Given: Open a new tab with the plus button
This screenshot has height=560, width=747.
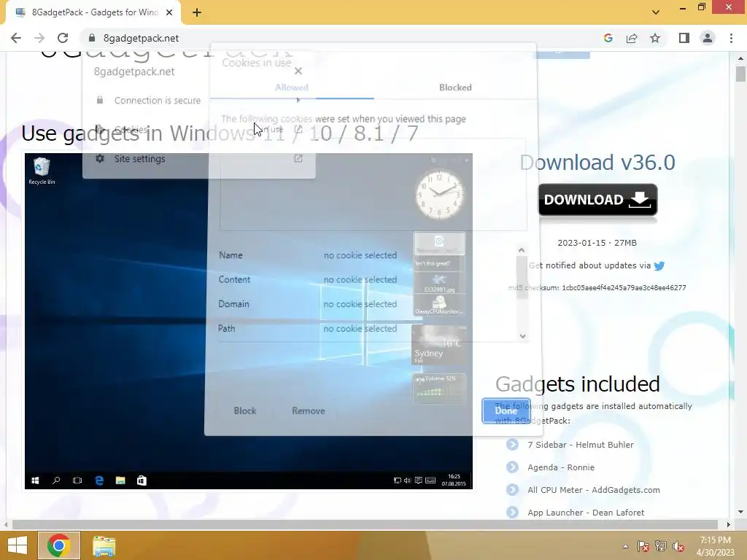Looking at the screenshot, I should 197,12.
